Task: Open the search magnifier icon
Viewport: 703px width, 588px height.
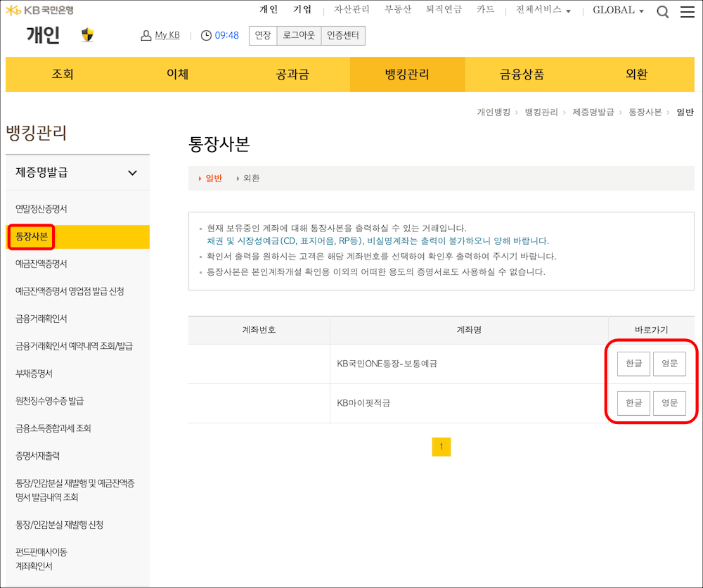Action: 662,12
